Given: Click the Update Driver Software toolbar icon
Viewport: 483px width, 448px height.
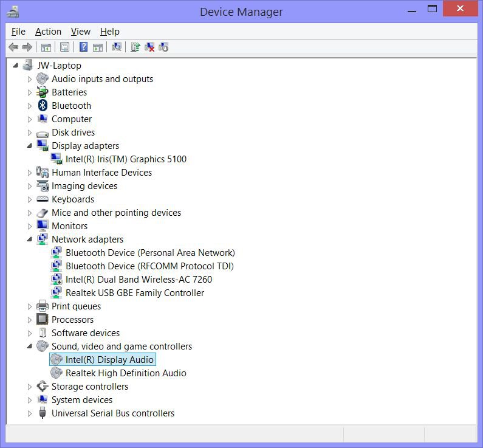Looking at the screenshot, I should [x=135, y=47].
